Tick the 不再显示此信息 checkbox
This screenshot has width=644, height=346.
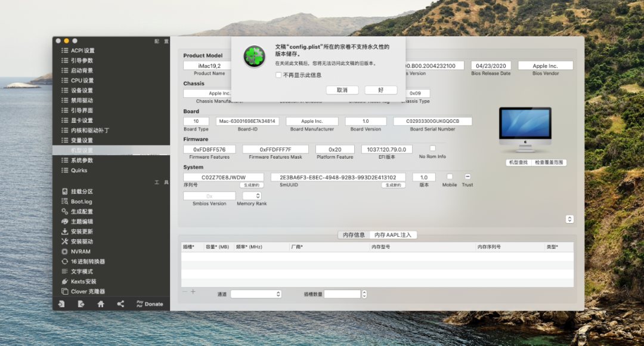[x=278, y=75]
